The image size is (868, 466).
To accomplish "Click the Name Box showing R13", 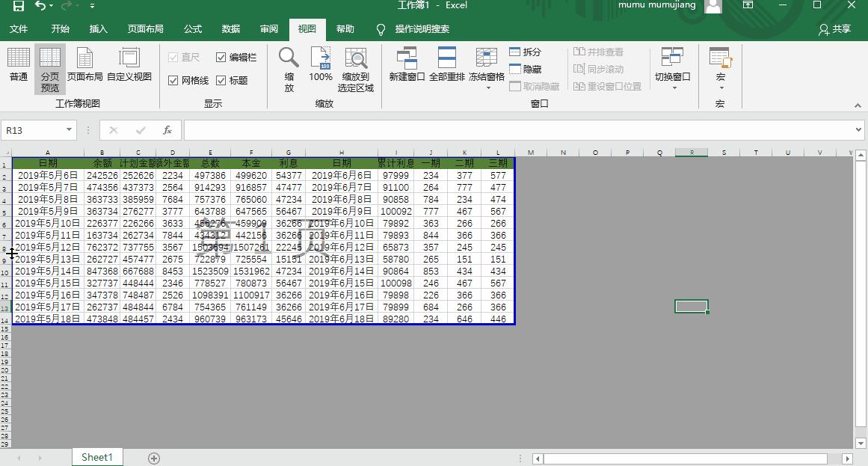I will (x=34, y=129).
